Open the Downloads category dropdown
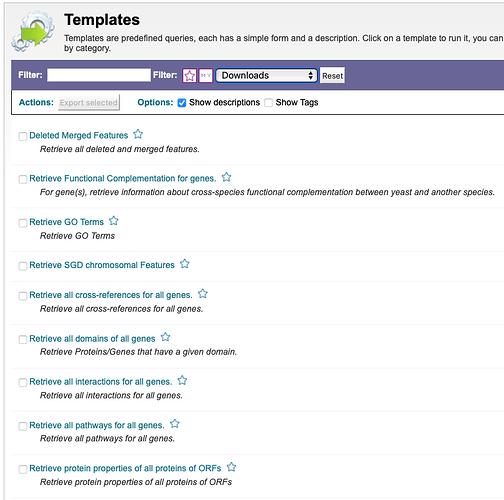Image resolution: width=504 pixels, height=500 pixels. tap(266, 75)
